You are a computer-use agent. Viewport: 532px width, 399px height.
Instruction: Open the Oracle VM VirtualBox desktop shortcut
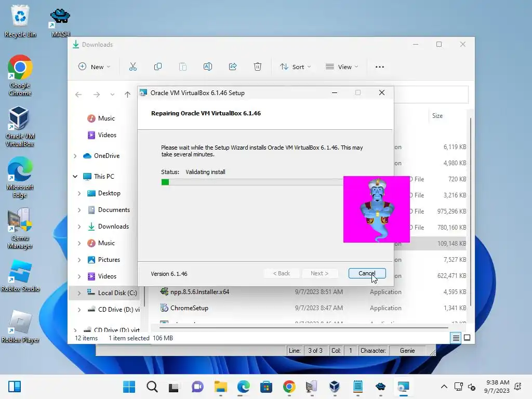19,126
